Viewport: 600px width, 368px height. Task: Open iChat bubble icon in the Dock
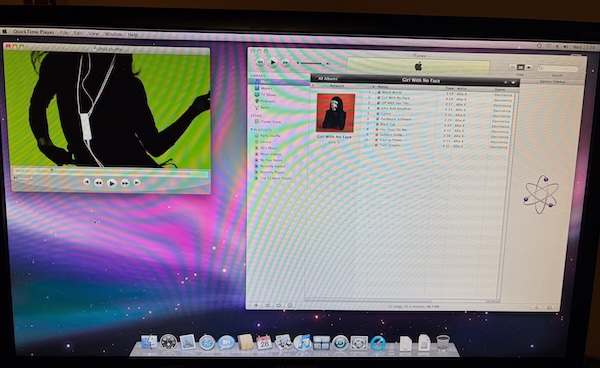click(x=226, y=342)
